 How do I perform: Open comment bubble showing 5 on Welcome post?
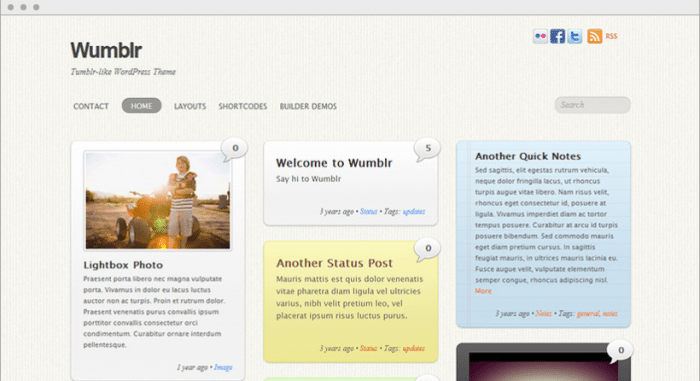(x=427, y=149)
